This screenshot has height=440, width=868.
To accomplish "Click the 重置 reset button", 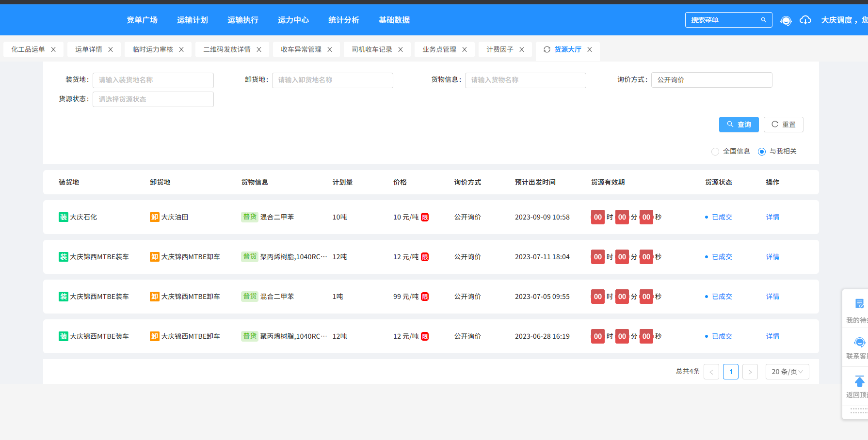I will tap(784, 125).
